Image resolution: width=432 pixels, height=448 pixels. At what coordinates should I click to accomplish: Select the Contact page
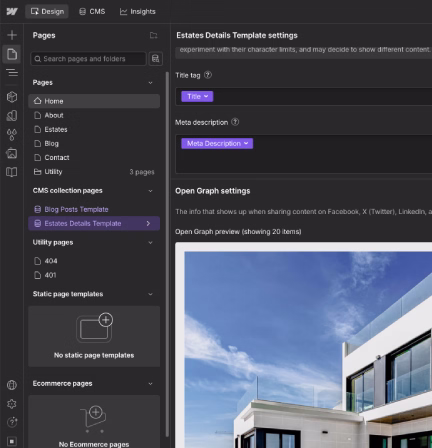click(x=94, y=157)
